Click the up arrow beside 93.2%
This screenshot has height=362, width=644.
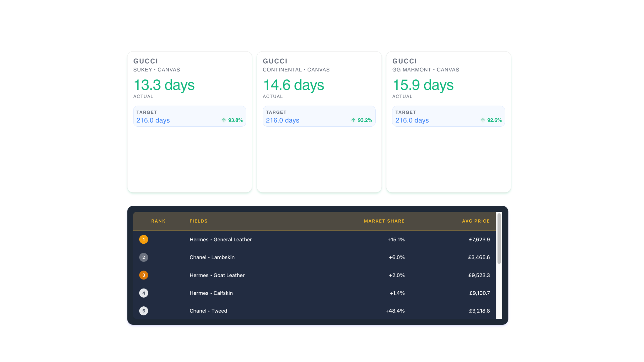353,120
